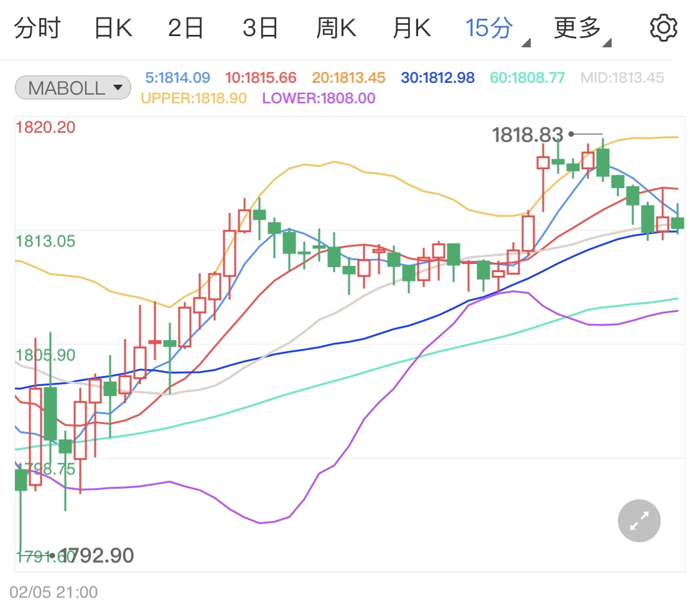Image resolution: width=700 pixels, height=607 pixels.
Task: Click the LOWER:1808.00 band label
Action: [x=319, y=98]
